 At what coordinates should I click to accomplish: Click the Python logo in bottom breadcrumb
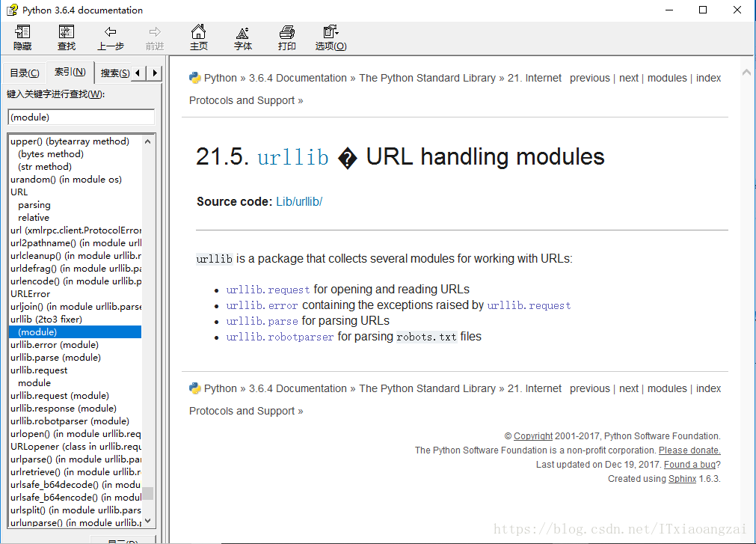[x=194, y=388]
